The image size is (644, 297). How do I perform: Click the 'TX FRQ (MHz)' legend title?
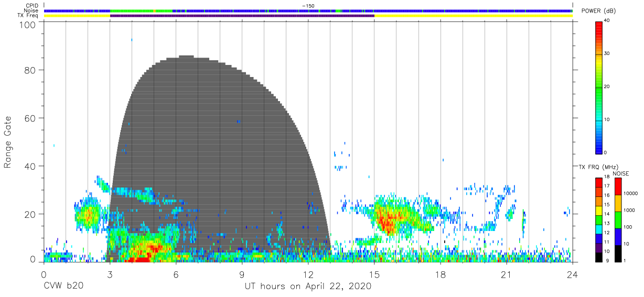pos(598,167)
